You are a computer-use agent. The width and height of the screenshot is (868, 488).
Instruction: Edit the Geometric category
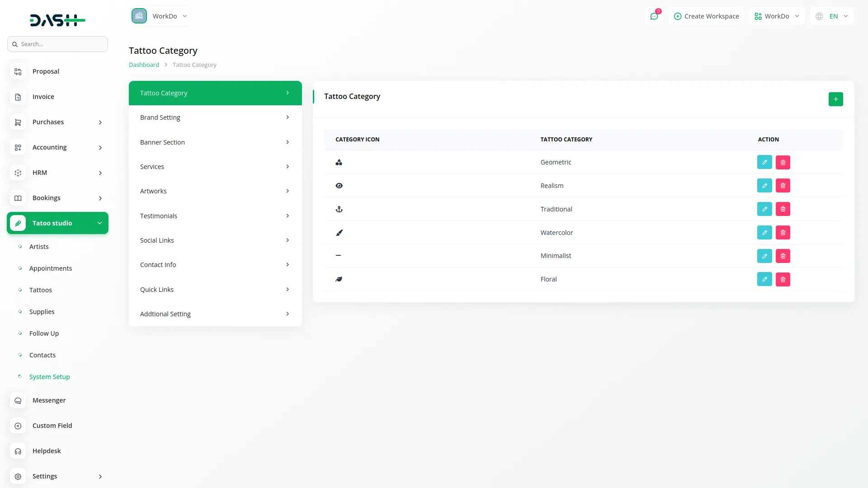pyautogui.click(x=764, y=162)
